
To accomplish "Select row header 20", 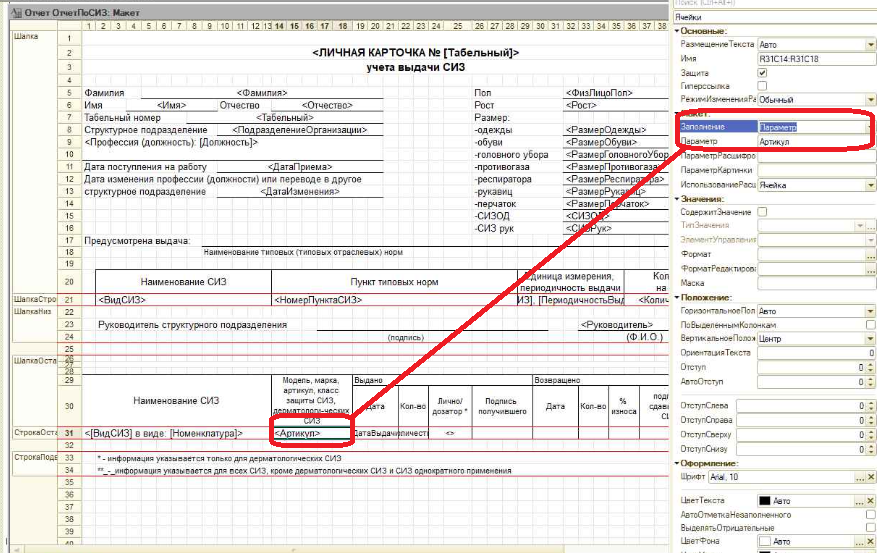I will [69, 282].
